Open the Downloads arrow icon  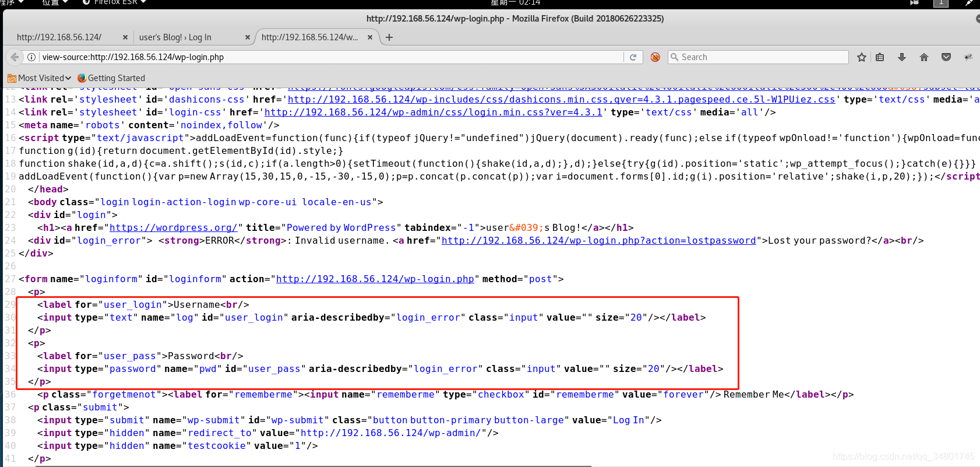click(902, 57)
